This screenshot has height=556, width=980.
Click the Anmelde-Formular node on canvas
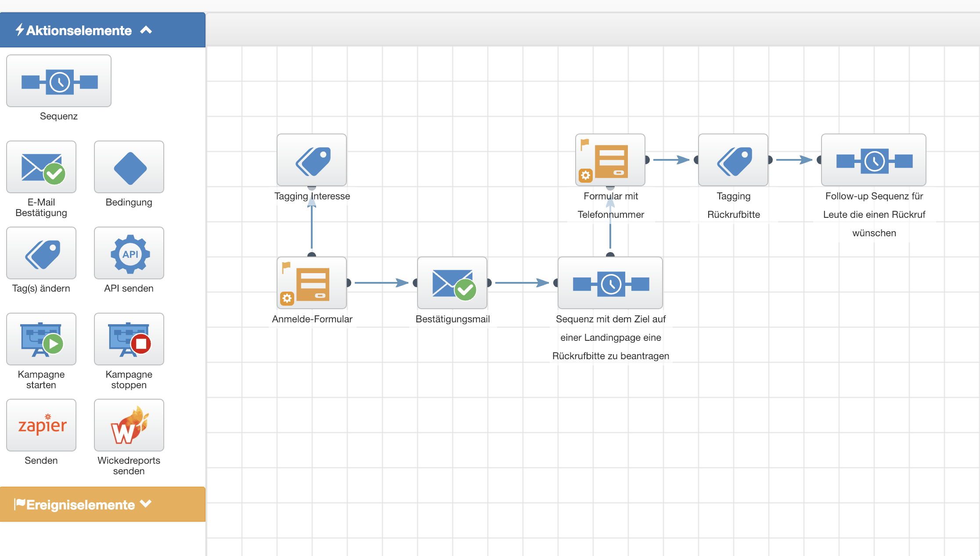[x=312, y=283]
